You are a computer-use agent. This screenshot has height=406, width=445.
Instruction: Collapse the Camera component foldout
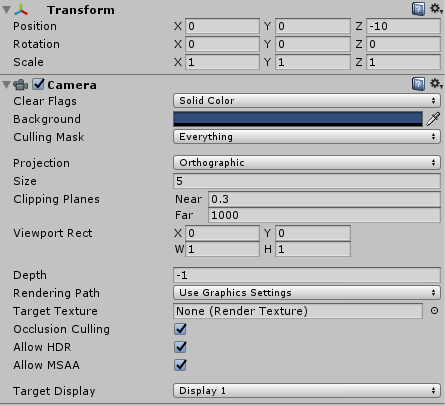(x=6, y=85)
